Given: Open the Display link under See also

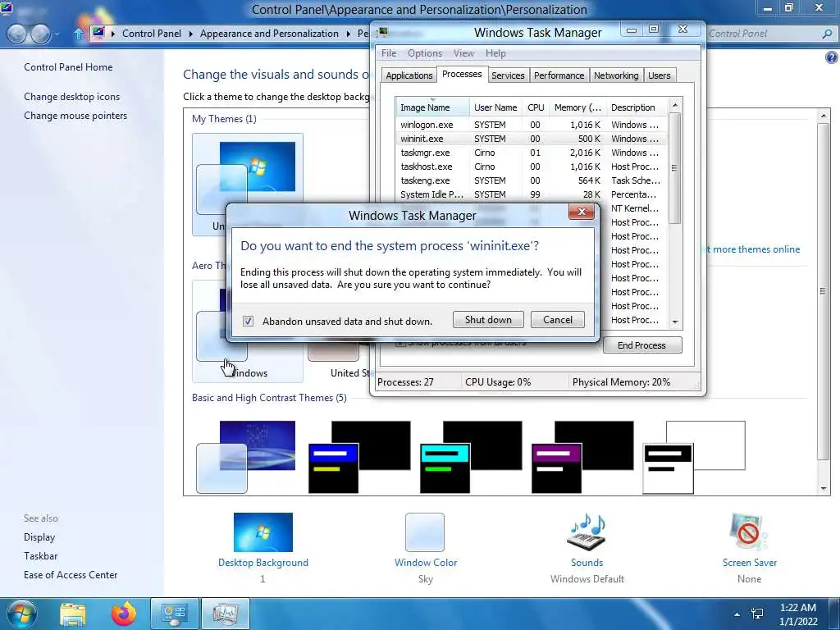Looking at the screenshot, I should (x=39, y=536).
